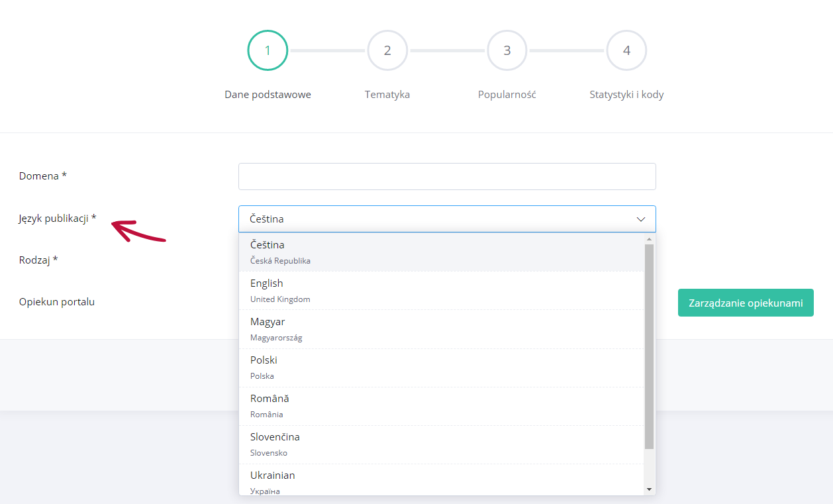Open the Tematyka step label

point(387,95)
